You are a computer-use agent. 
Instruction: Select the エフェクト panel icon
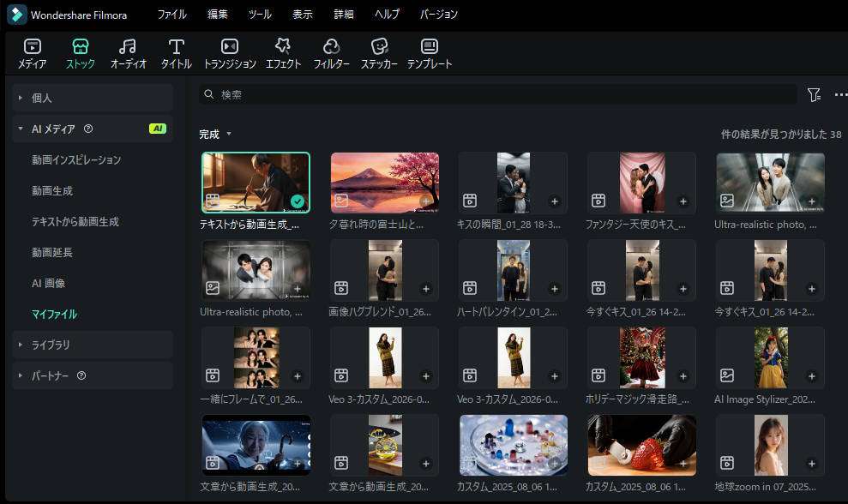[x=282, y=51]
